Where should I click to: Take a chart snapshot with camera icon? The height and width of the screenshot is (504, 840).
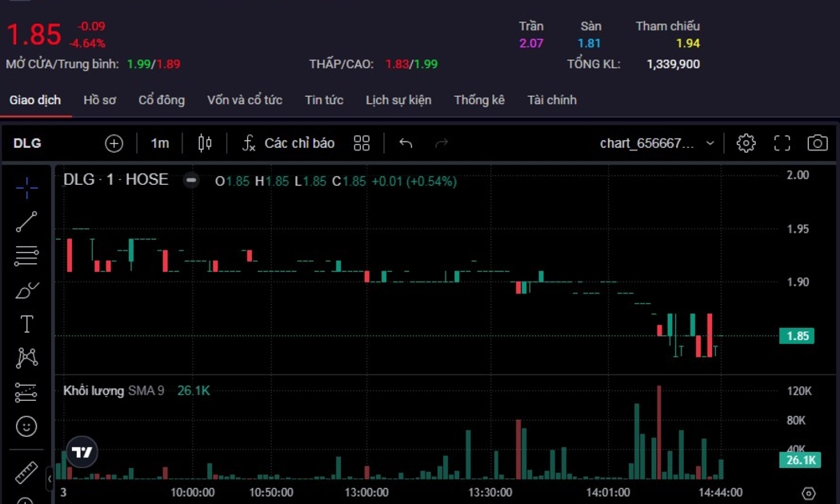point(817,143)
